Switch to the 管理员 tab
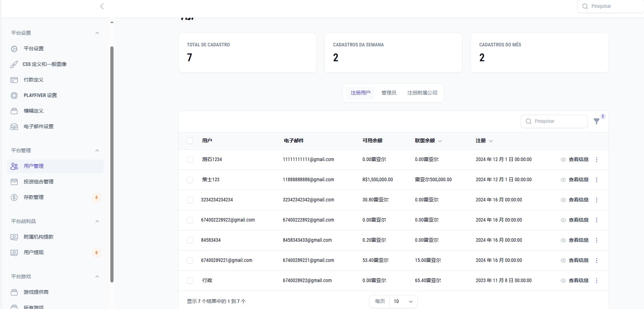Viewport: 644px width, 309px height. tap(389, 93)
